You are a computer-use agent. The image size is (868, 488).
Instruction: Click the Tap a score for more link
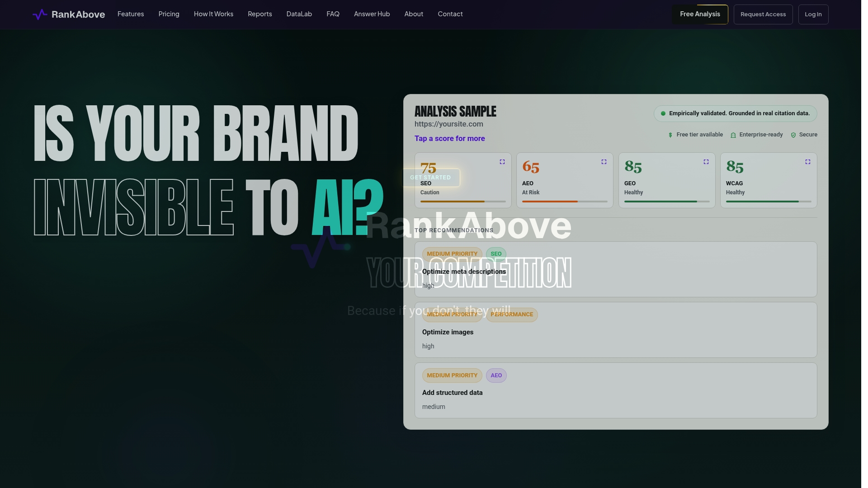pos(450,139)
